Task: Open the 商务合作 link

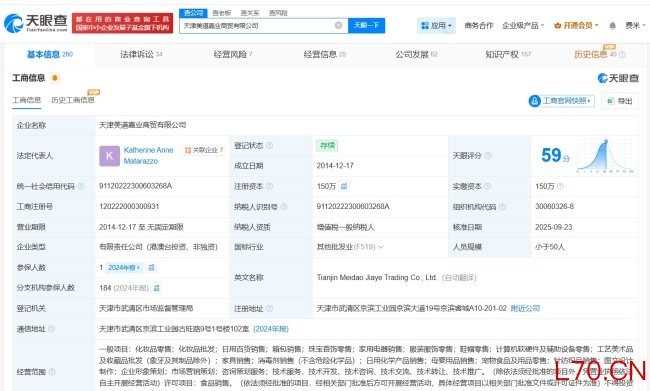Action: pyautogui.click(x=479, y=26)
